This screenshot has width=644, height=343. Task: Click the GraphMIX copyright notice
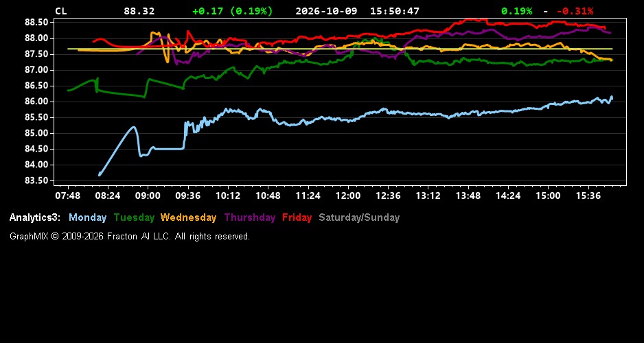click(x=130, y=237)
